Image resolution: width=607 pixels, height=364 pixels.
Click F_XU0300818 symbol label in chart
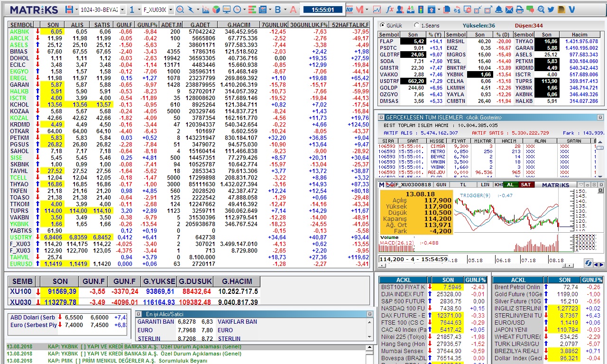[x=413, y=184]
